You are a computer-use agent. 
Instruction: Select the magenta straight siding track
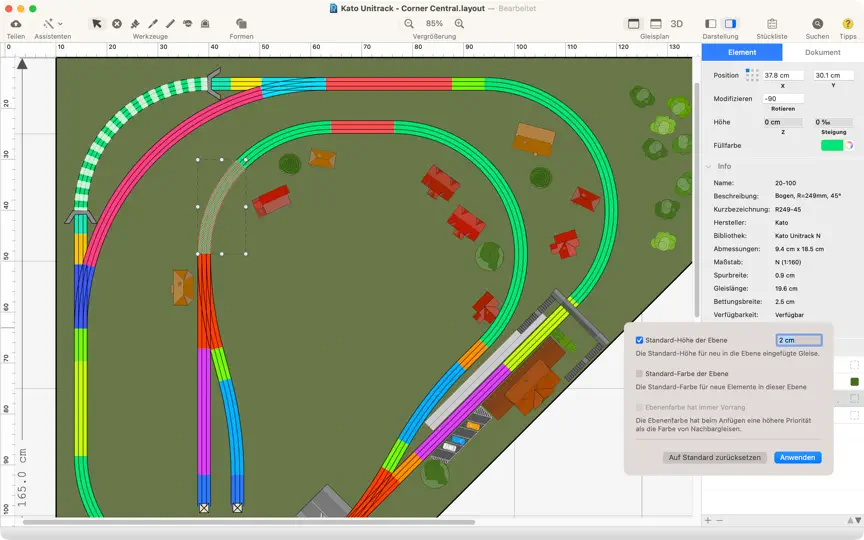(204, 411)
